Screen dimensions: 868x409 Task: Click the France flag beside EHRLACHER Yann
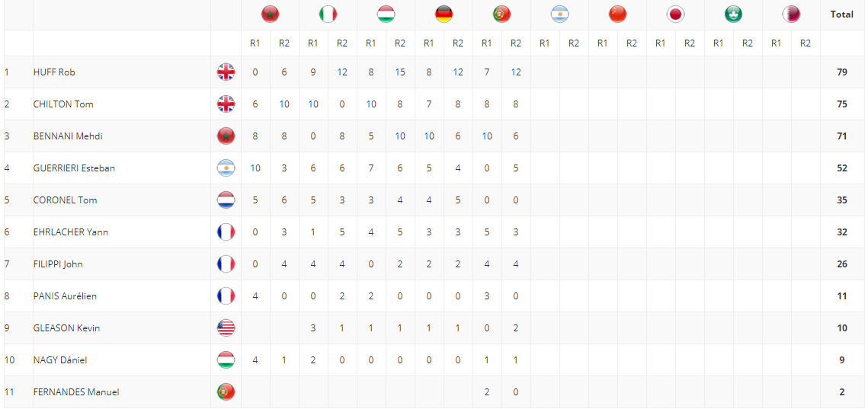[x=226, y=232]
